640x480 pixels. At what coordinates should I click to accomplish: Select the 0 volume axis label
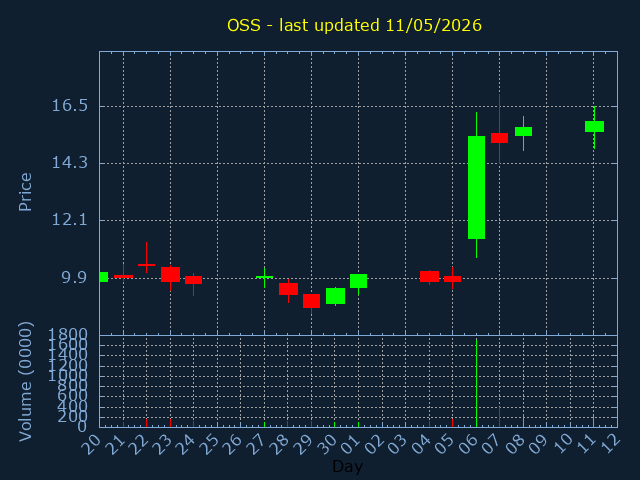point(82,427)
